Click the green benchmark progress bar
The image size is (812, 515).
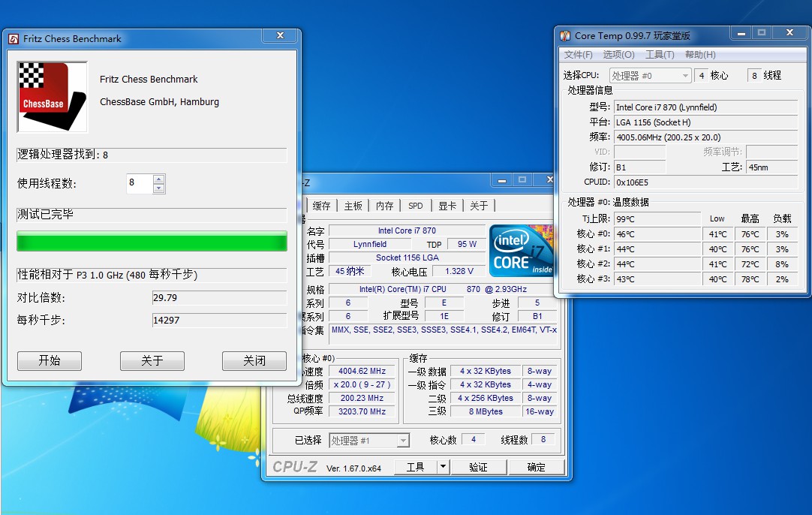[152, 242]
